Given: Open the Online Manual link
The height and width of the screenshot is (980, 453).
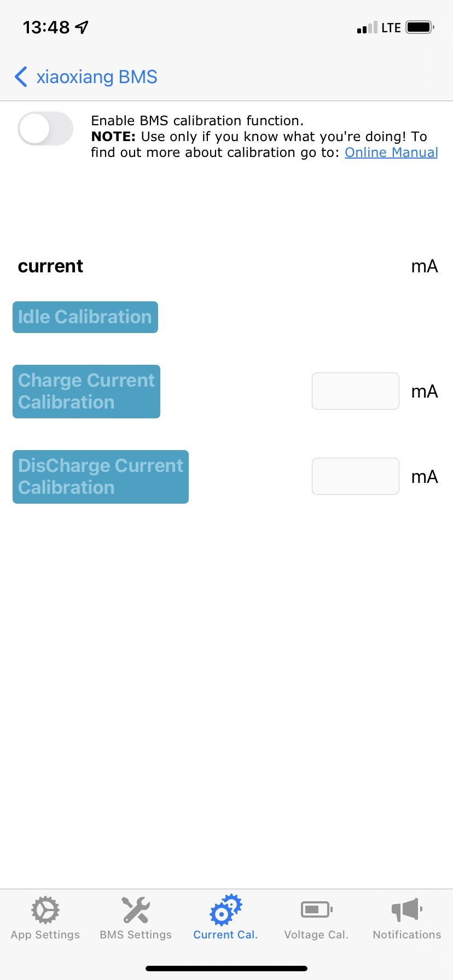Looking at the screenshot, I should pos(391,153).
